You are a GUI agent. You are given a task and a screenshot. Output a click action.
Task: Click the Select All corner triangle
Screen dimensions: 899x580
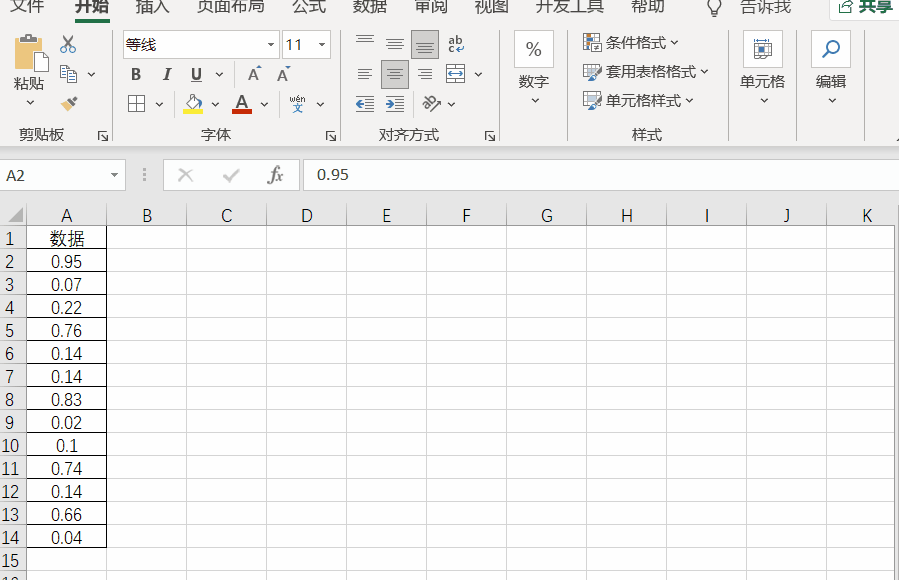click(14, 215)
